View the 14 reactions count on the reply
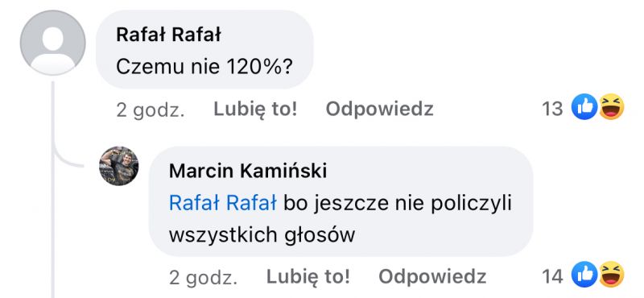The height and width of the screenshot is (298, 644). pos(552,276)
